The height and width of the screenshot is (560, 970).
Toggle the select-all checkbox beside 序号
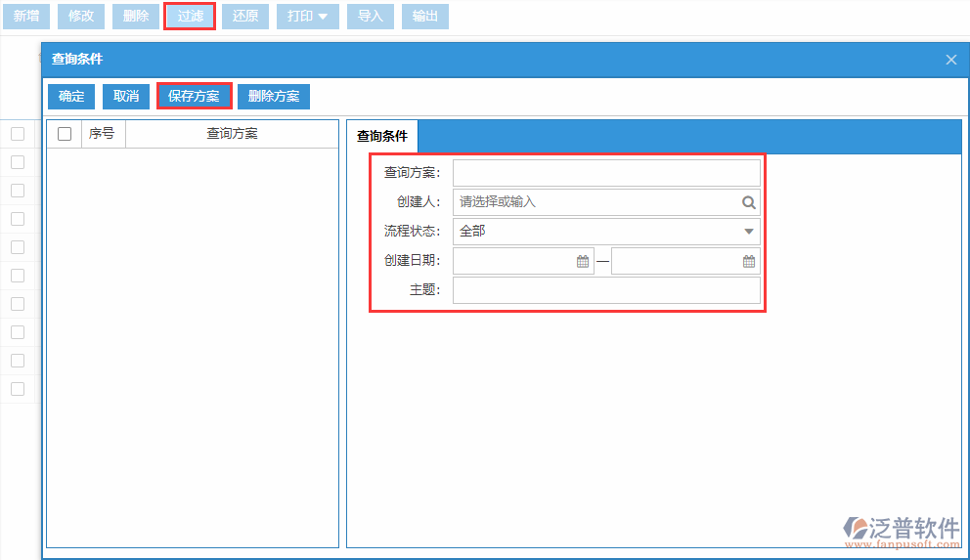65,134
